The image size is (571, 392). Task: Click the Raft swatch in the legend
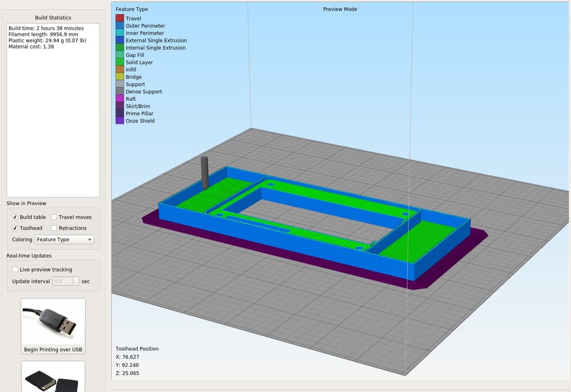119,99
